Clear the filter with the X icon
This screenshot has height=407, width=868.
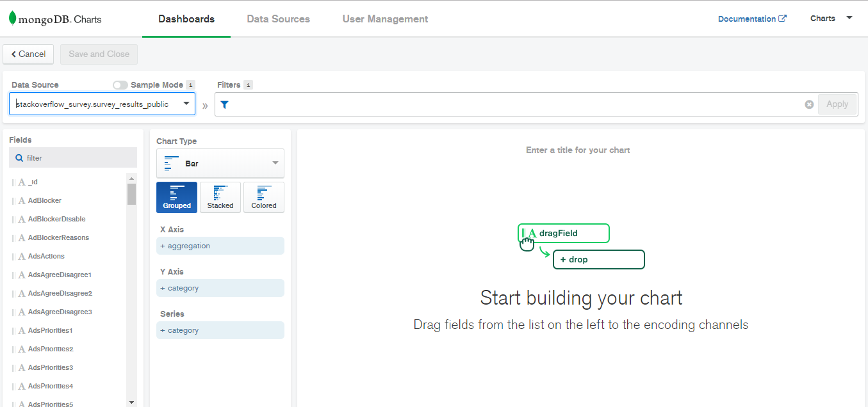click(809, 104)
